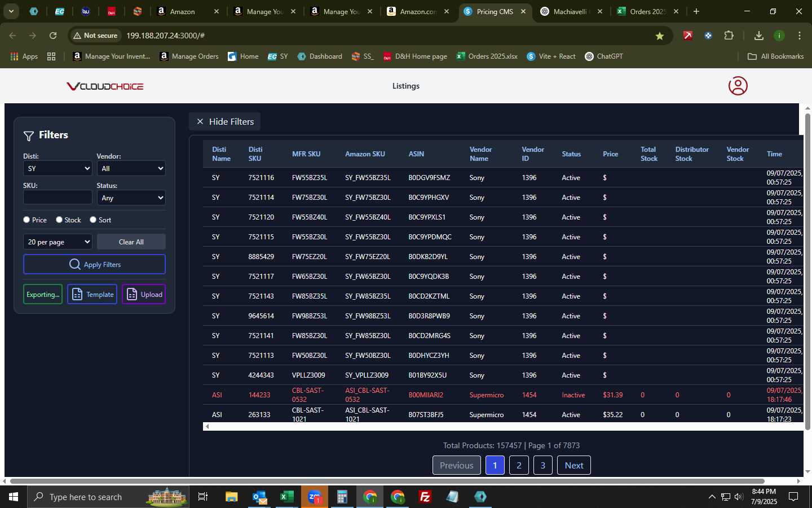This screenshot has width=812, height=508.
Task: Show hidden system tray icons
Action: click(712, 497)
